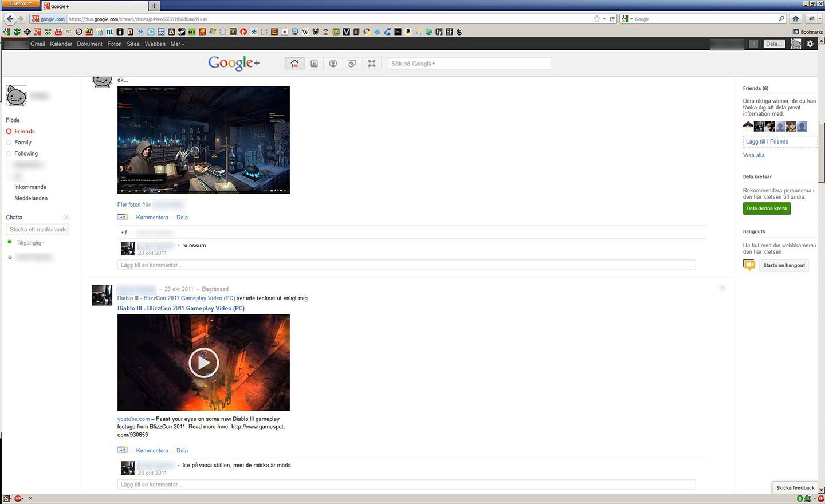This screenshot has width=825, height=504.
Task: Open the Games icon in the navigation bar
Action: click(371, 63)
